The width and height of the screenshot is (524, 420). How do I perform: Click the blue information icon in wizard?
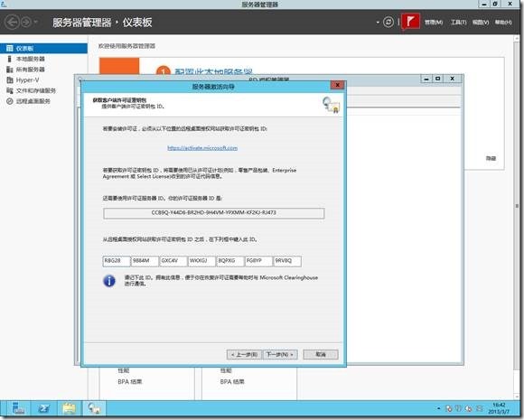[109, 281]
